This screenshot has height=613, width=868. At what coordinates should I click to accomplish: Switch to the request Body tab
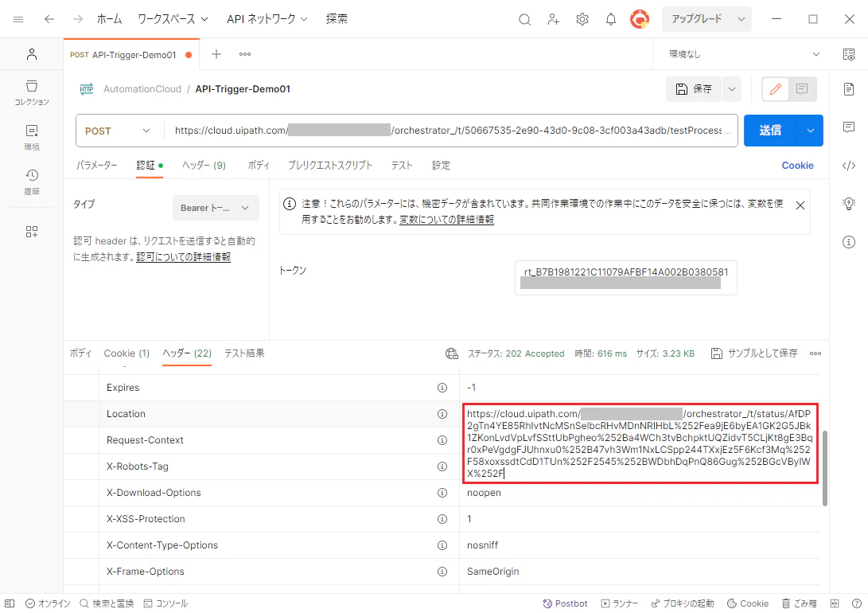click(x=258, y=165)
